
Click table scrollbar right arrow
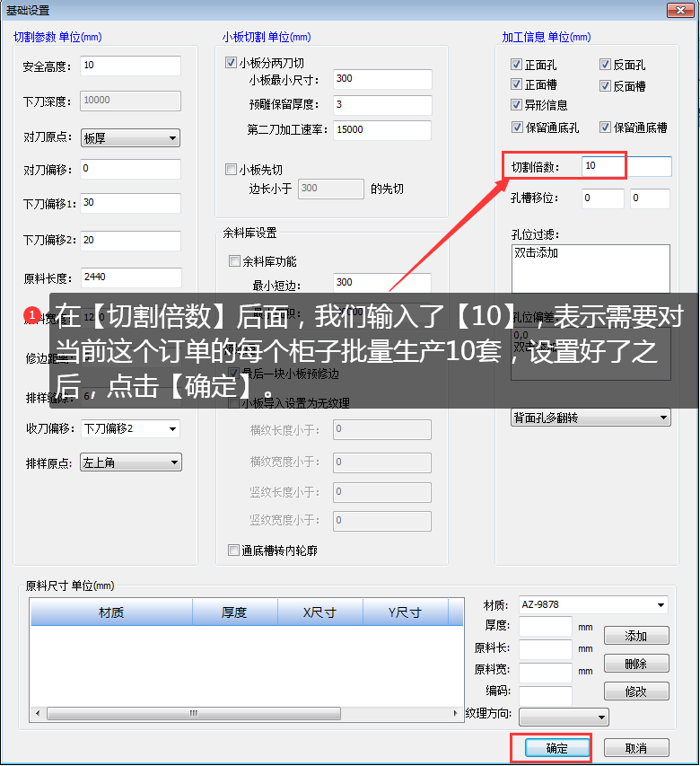455,713
